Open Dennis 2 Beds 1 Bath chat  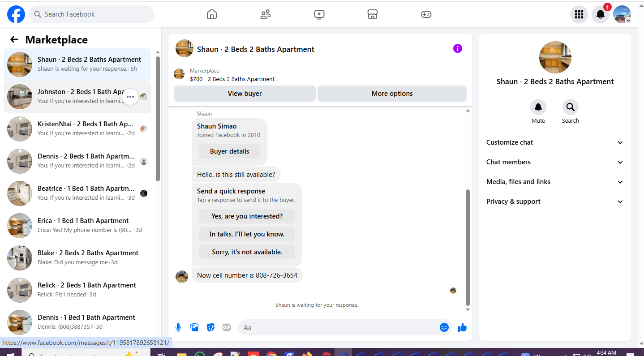pyautogui.click(x=77, y=161)
